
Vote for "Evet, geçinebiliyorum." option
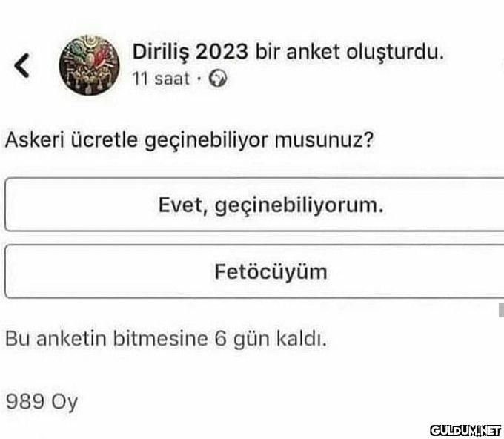[254, 205]
